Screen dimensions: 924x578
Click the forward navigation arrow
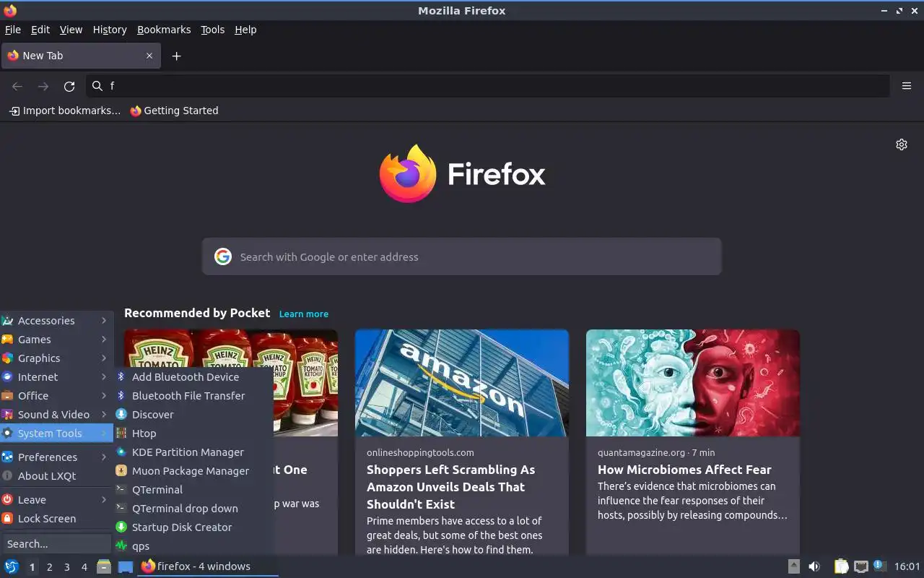click(x=43, y=86)
